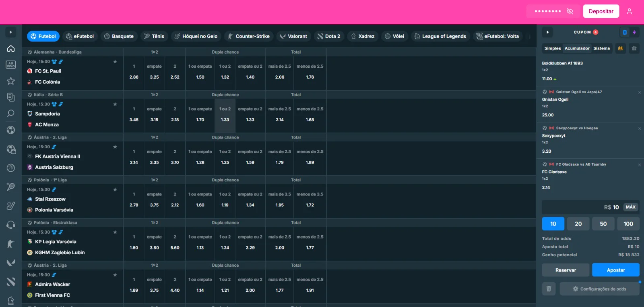Select the Simples bet type tab
The width and height of the screenshot is (644, 307).
pyautogui.click(x=553, y=48)
